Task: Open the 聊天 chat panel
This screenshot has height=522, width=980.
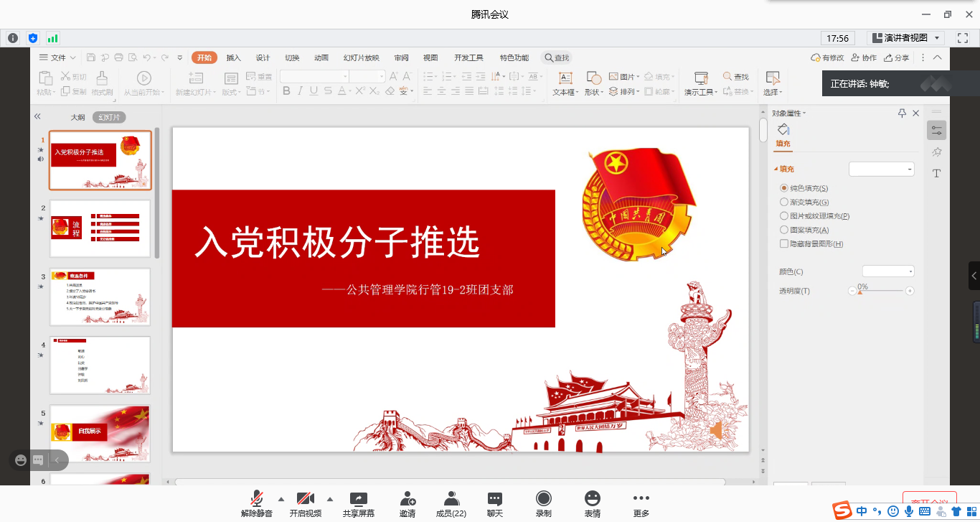Action: click(x=495, y=504)
